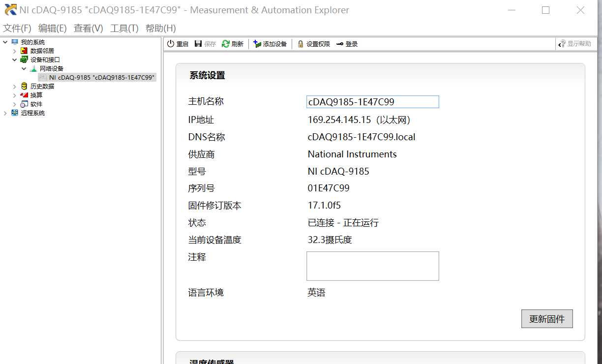This screenshot has height=364, width=602.
Task: Select the 历史数据 database icon
Action: click(x=24, y=86)
